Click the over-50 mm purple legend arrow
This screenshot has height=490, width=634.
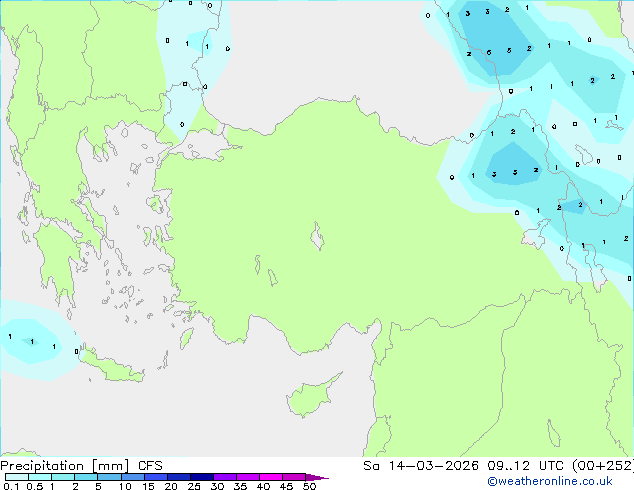point(317,477)
